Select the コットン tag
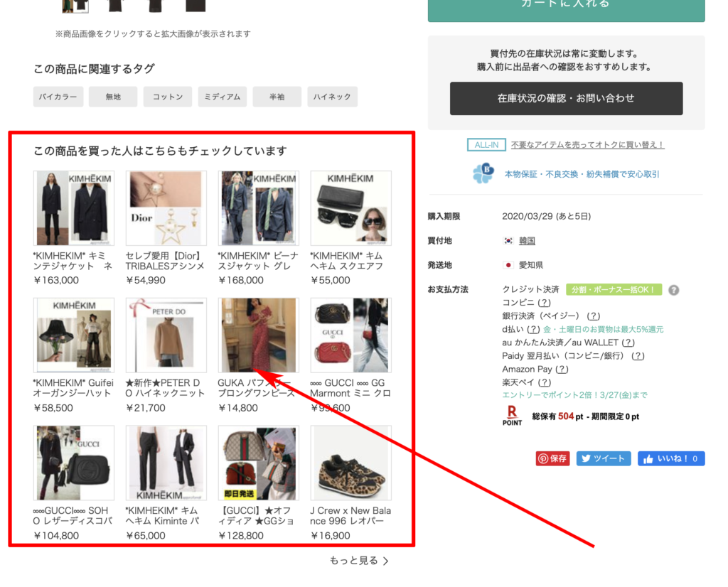The image size is (728, 587). (x=168, y=97)
